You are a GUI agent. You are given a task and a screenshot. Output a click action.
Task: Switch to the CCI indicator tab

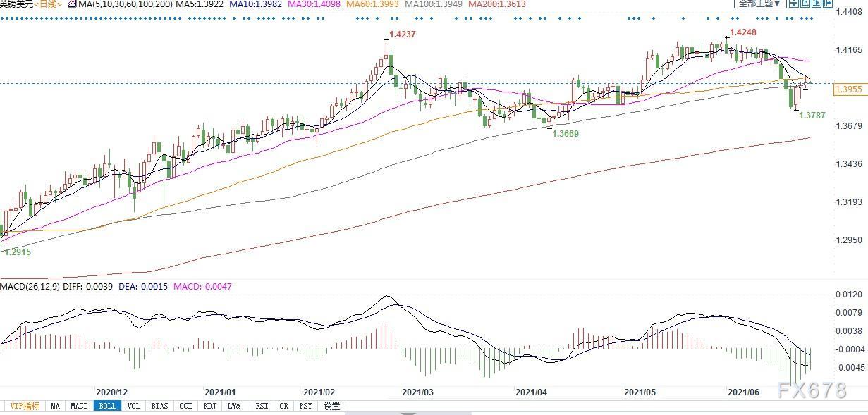[x=185, y=406]
